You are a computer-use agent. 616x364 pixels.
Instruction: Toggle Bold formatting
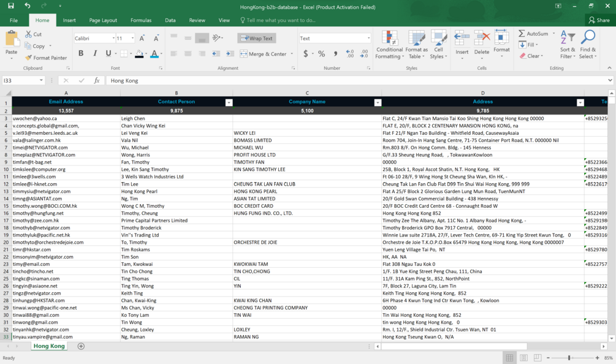[x=81, y=53]
